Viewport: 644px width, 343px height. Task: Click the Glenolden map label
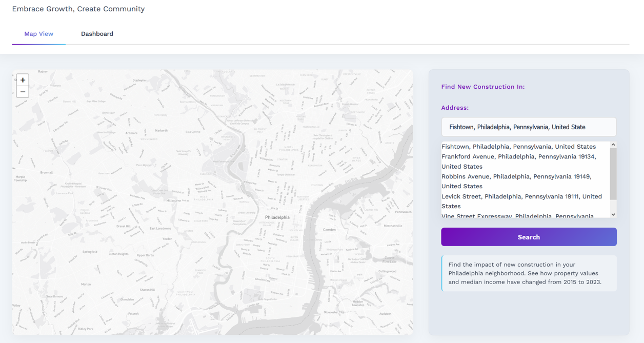pos(127,299)
